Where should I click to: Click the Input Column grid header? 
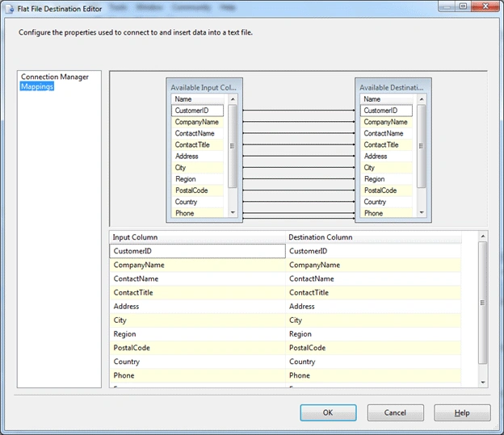[x=197, y=237]
